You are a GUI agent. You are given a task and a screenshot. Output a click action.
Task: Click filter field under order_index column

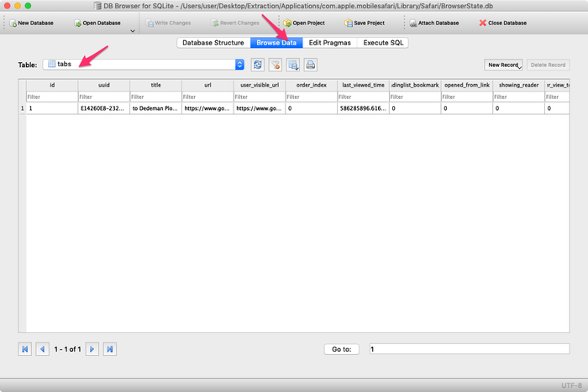tap(312, 97)
